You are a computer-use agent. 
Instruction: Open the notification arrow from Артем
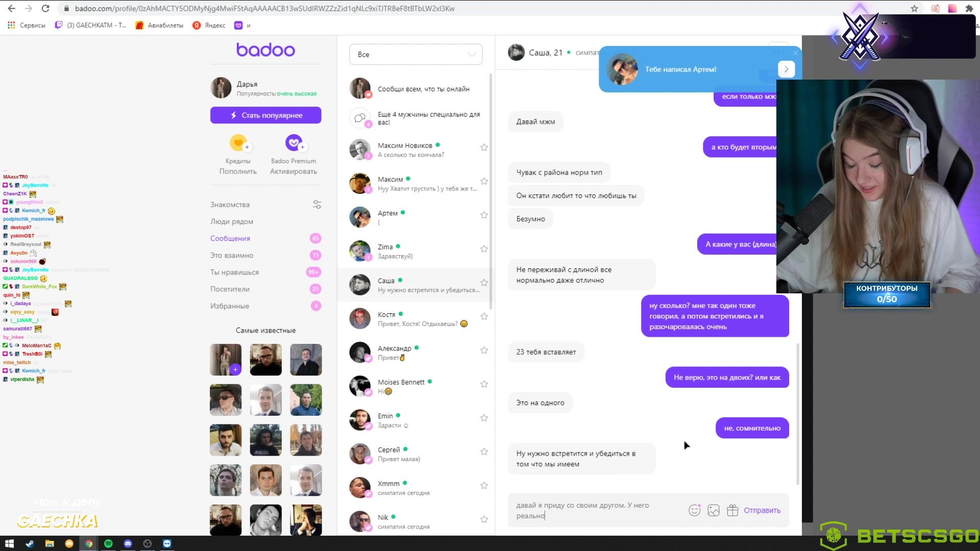click(787, 69)
